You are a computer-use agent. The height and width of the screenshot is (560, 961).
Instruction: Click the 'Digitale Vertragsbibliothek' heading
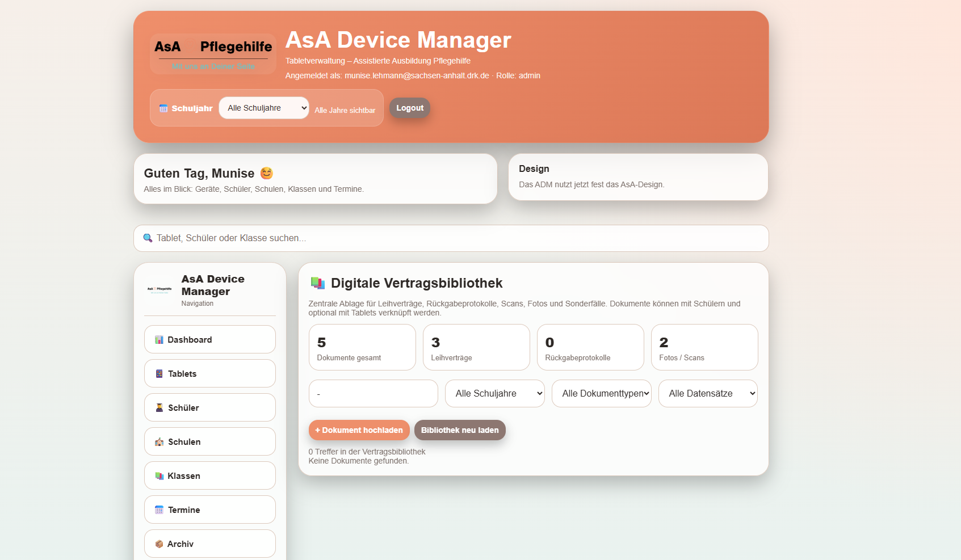coord(417,283)
